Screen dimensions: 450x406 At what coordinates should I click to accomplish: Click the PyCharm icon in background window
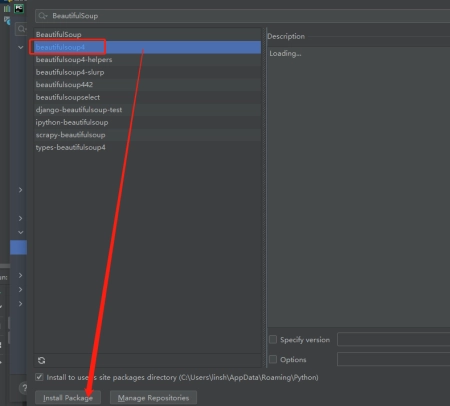coord(19,8)
